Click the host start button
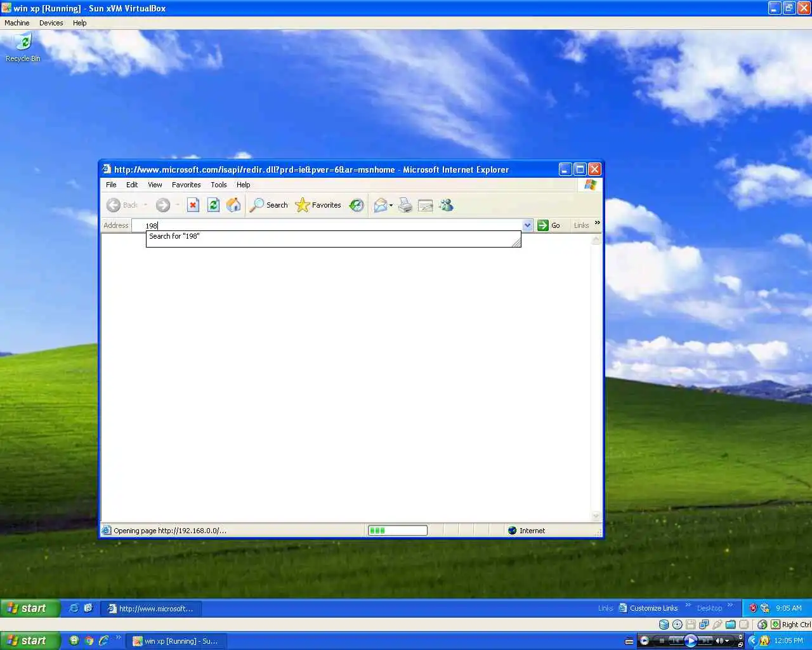812x650 pixels. tap(30, 640)
